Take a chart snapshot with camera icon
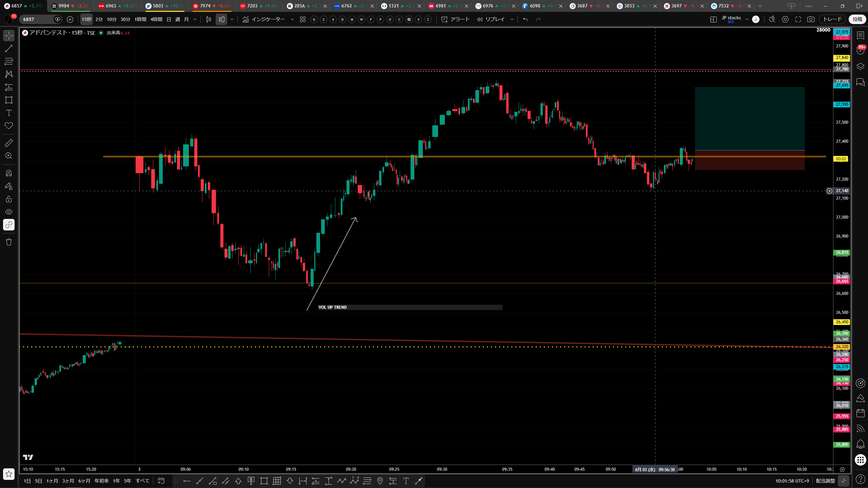This screenshot has height=488, width=868. point(811,19)
